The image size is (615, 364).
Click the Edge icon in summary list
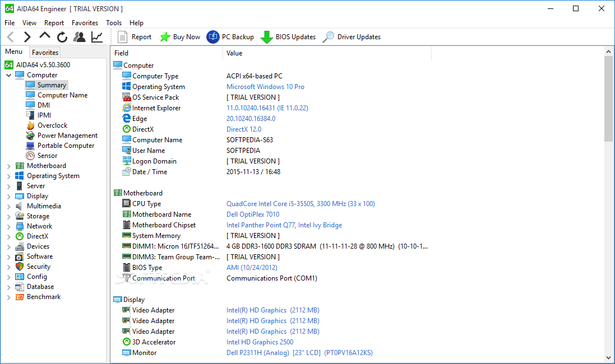(x=126, y=118)
